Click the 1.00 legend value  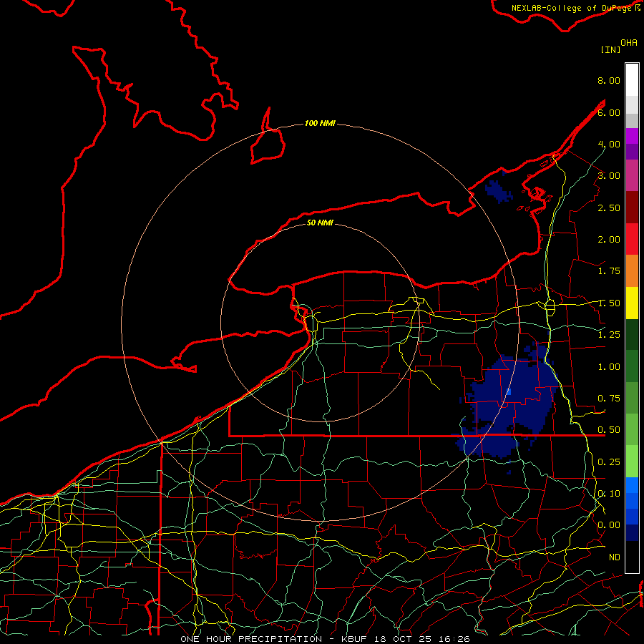click(609, 367)
